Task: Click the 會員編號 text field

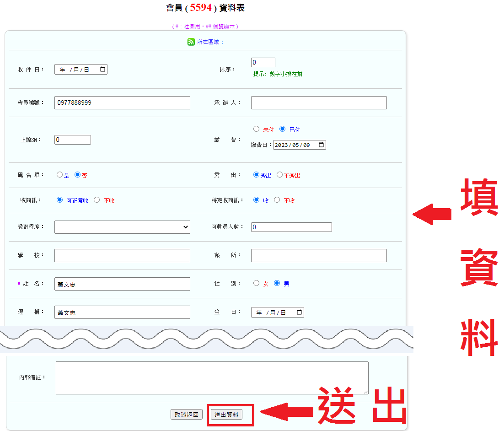Action: (122, 103)
